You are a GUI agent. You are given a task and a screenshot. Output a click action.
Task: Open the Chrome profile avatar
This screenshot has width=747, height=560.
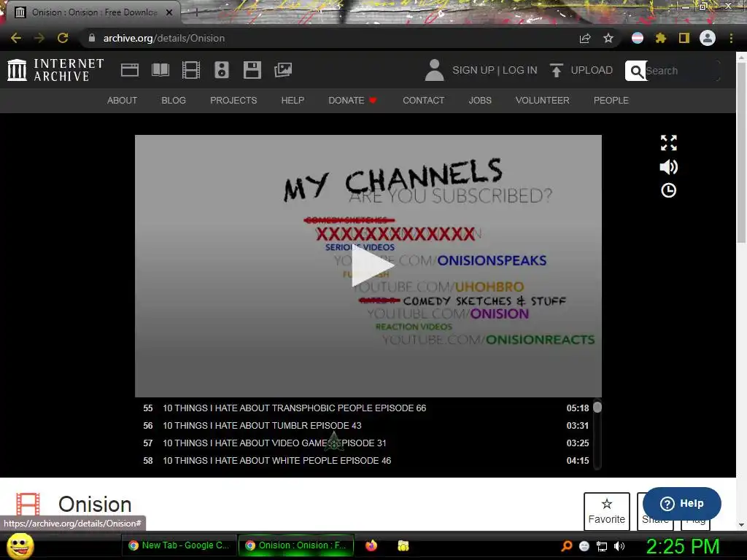[x=708, y=38]
